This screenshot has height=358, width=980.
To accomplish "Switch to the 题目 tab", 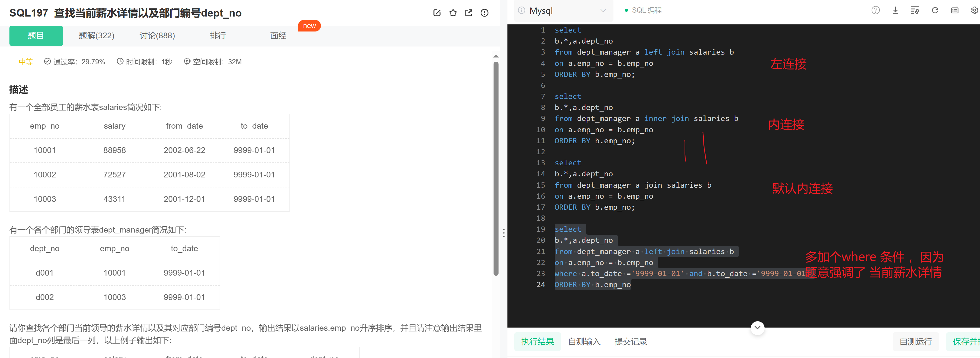I will tap(36, 36).
